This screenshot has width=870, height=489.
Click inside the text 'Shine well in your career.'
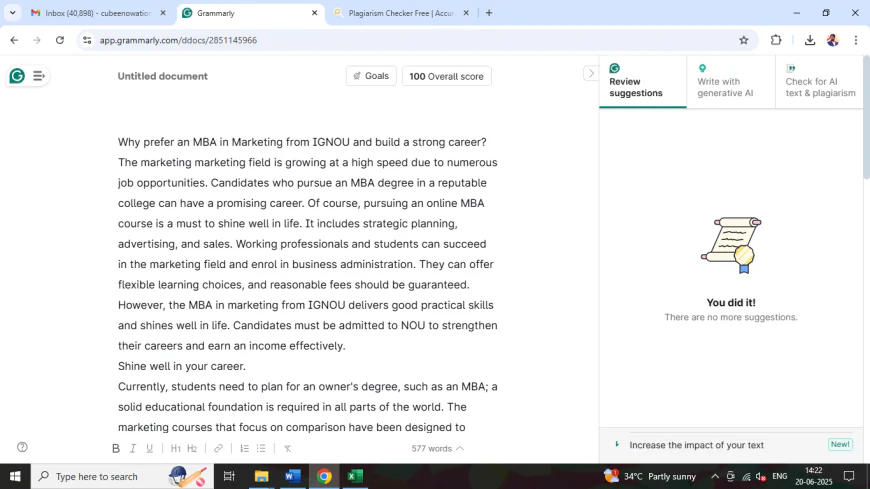181,366
